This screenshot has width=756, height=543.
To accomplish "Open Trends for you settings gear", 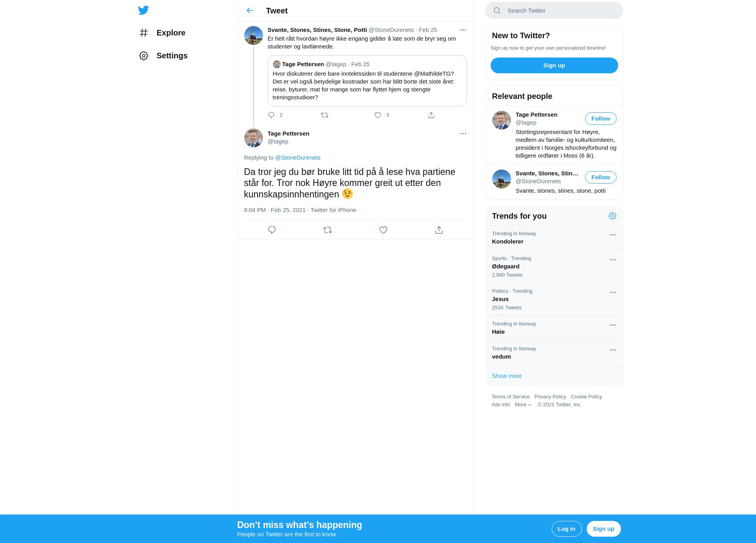I will point(612,216).
